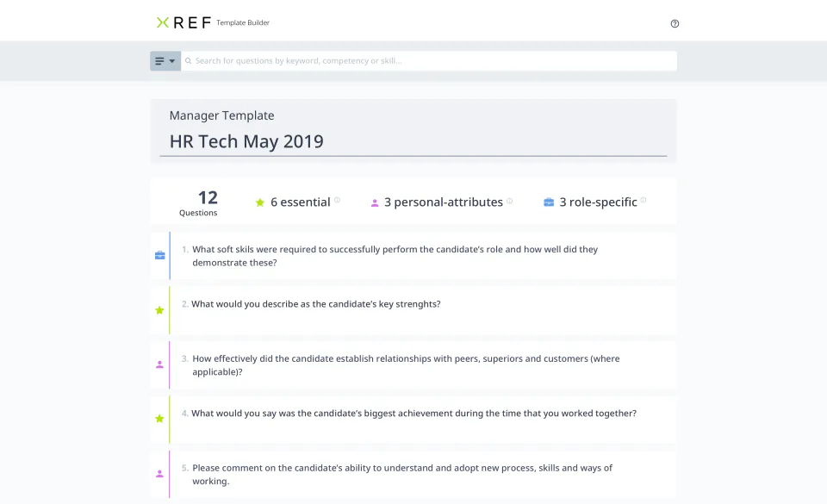The image size is (827, 504).
Task: Click the person icon beside question 3
Action: [159, 364]
